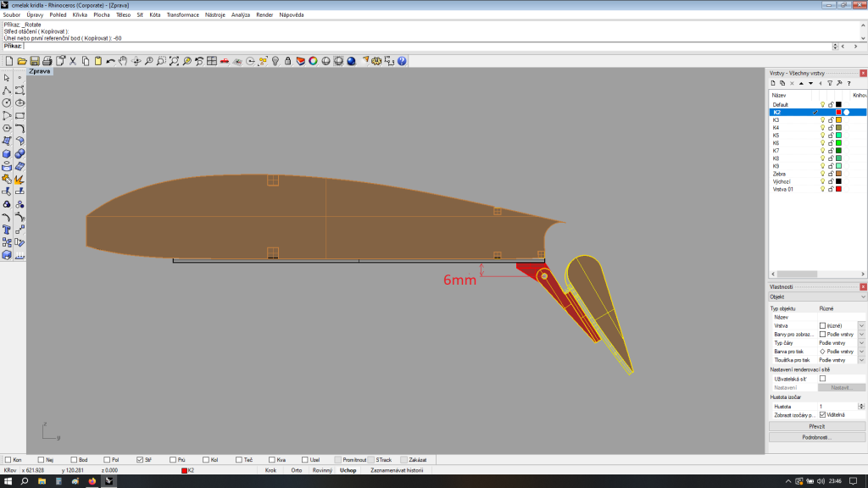Click the Převzít button
The height and width of the screenshot is (488, 868).
(x=817, y=426)
